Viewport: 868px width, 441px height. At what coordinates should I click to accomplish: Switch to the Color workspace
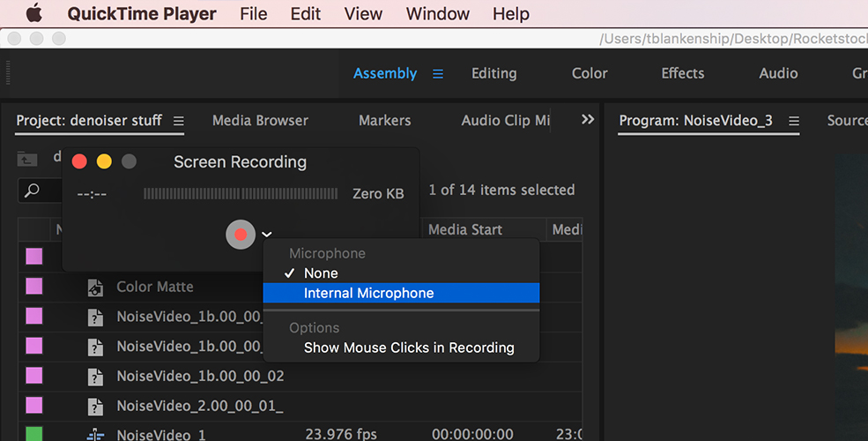[590, 73]
